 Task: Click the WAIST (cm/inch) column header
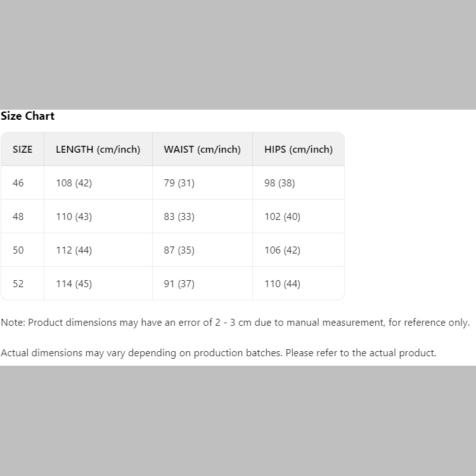point(202,150)
